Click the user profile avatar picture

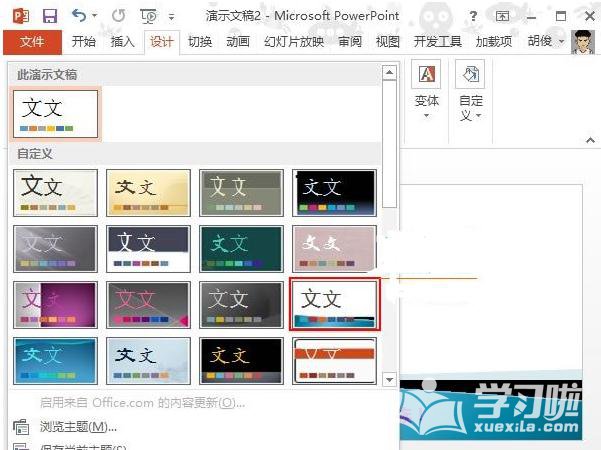(583, 42)
